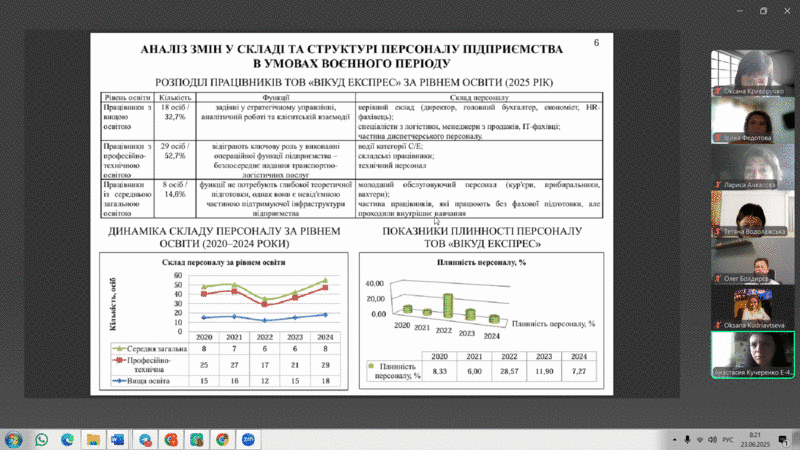Click value '7' in Середня загальна row
Image resolution: width=800 pixels, height=450 pixels.
(234, 349)
